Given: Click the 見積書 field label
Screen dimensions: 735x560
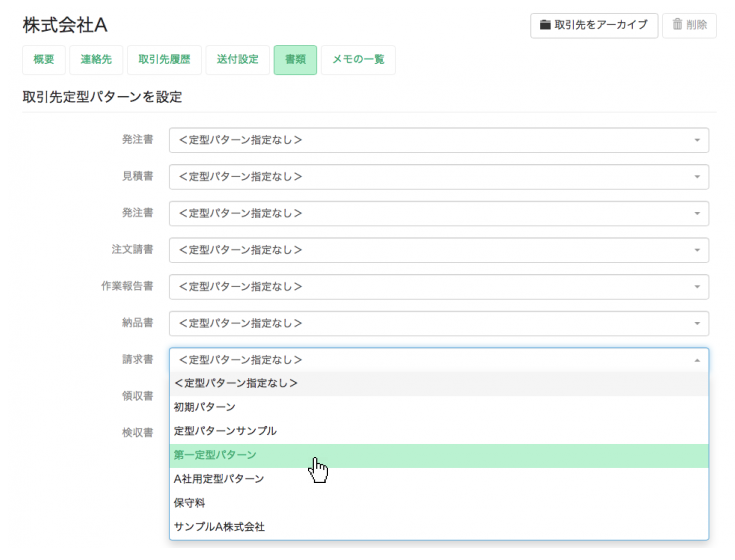Looking at the screenshot, I should (138, 176).
